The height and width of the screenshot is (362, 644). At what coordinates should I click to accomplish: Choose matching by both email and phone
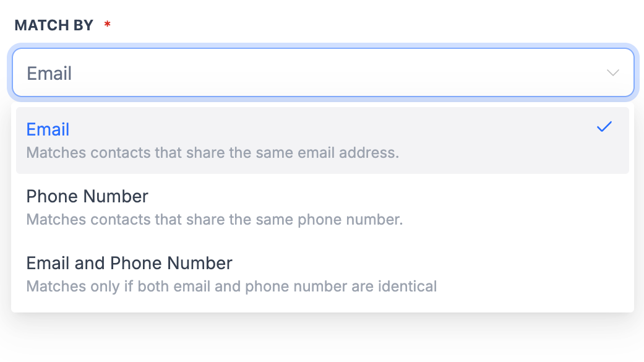322,274
